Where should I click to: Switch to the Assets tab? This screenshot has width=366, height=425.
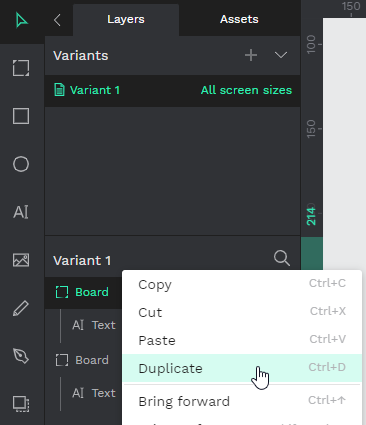click(239, 19)
